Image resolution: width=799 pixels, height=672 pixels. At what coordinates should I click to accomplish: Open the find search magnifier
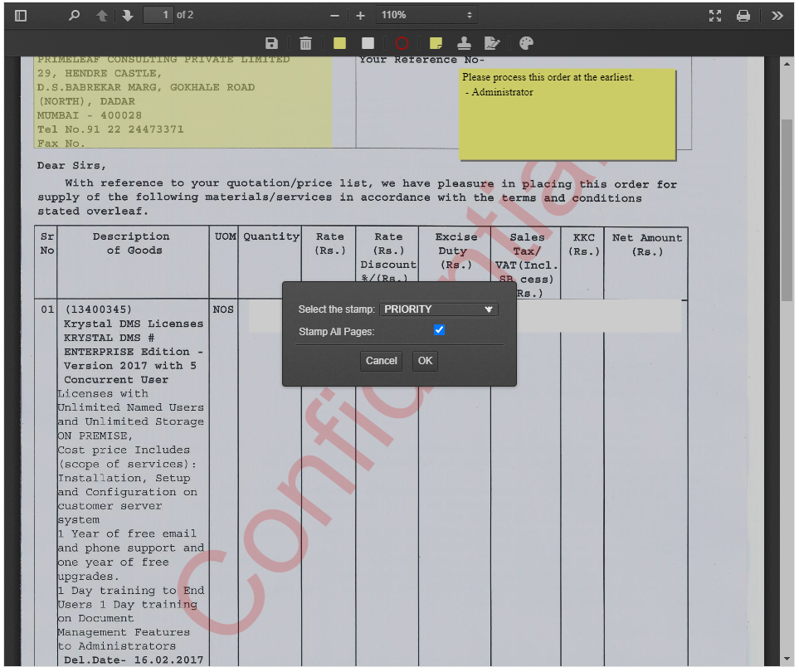pyautogui.click(x=75, y=15)
